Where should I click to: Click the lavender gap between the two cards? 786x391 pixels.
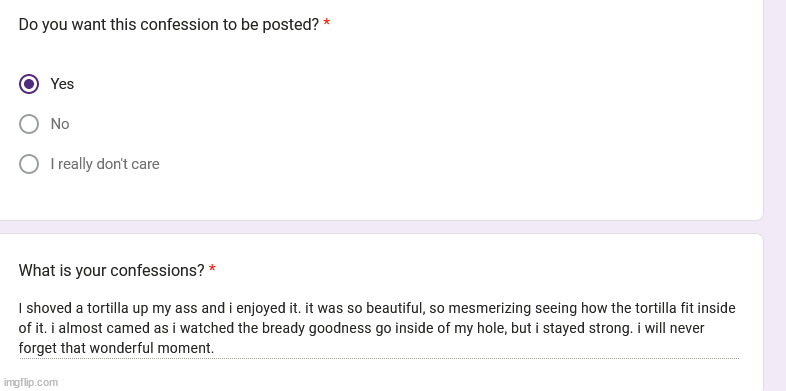(381, 227)
